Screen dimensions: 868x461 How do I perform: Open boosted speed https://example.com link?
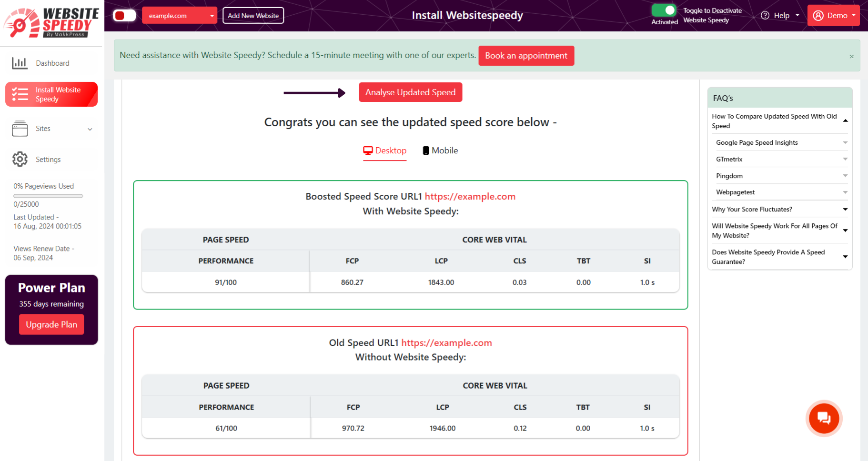coord(470,196)
